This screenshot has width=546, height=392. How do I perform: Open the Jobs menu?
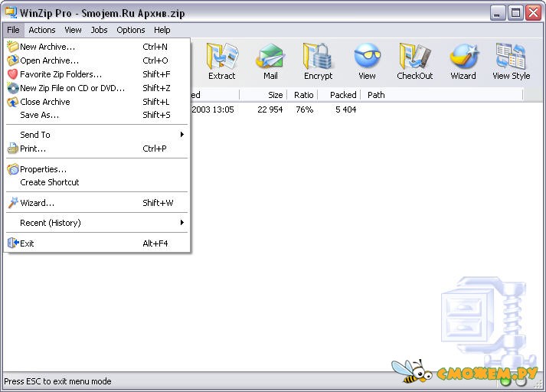[99, 30]
